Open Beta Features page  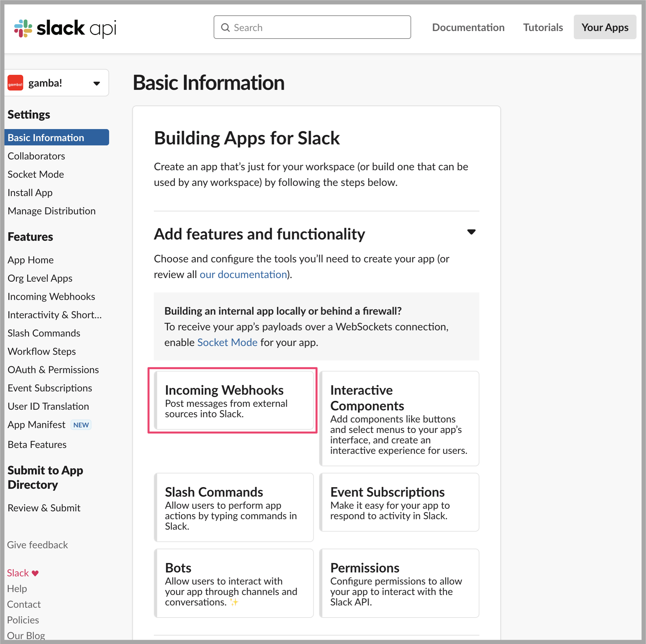[x=37, y=445]
